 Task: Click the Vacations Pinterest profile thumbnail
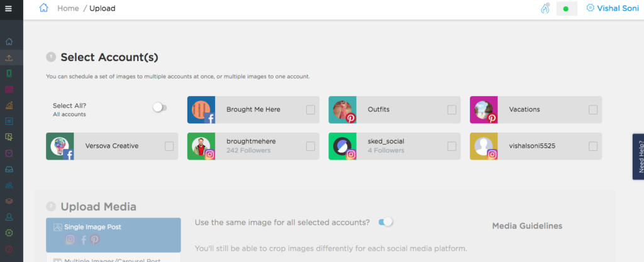tap(484, 110)
